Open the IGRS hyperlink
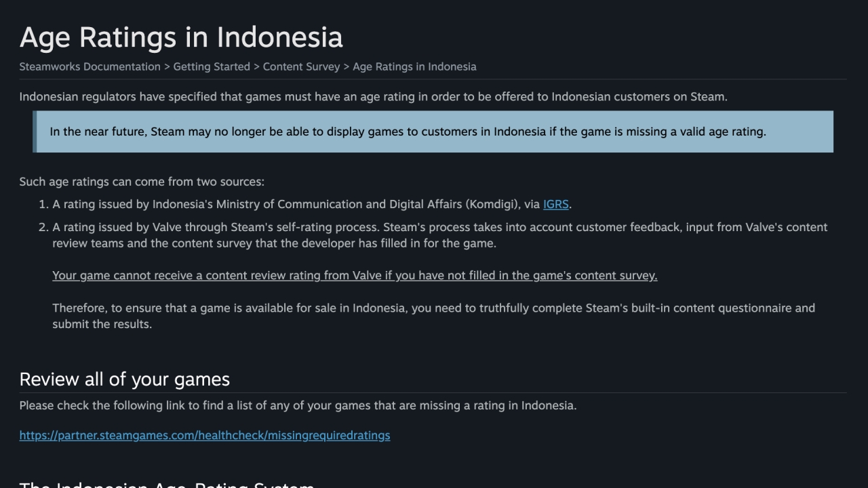The width and height of the screenshot is (868, 488). pos(555,204)
